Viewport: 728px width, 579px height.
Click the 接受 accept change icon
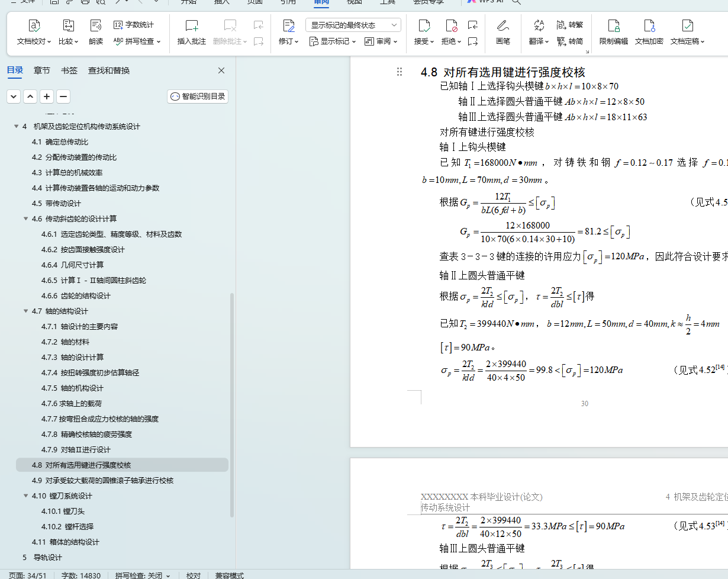click(x=424, y=25)
